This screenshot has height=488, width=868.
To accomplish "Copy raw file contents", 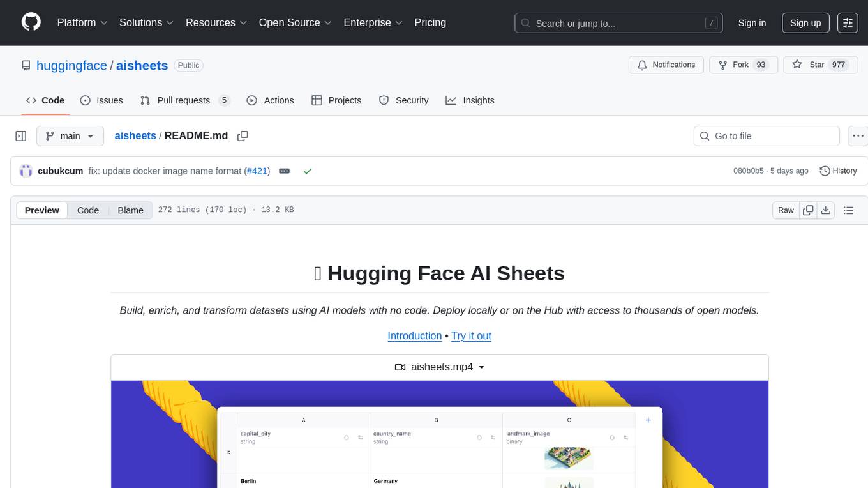I will click(x=808, y=210).
